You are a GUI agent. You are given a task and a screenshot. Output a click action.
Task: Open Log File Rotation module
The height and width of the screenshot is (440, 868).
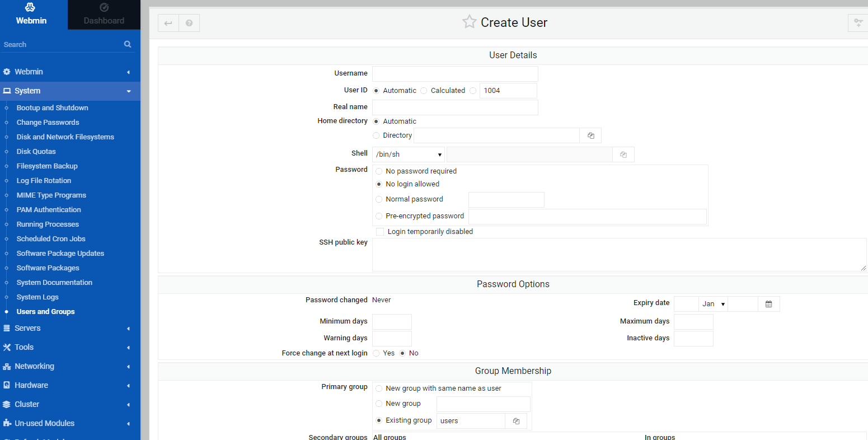coord(44,181)
